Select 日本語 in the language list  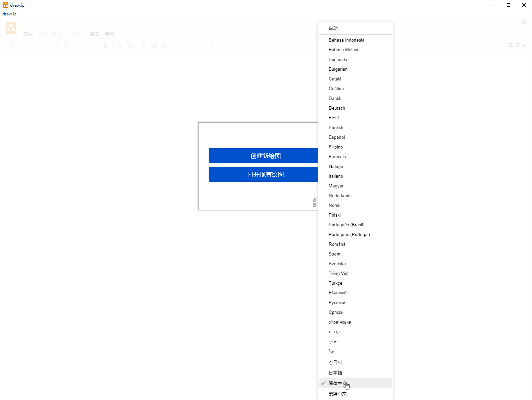coord(335,373)
